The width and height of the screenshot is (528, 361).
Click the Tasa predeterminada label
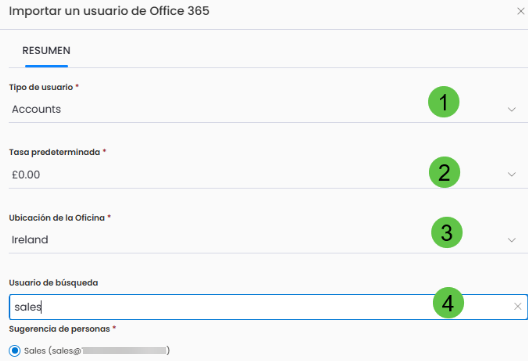[x=55, y=152]
